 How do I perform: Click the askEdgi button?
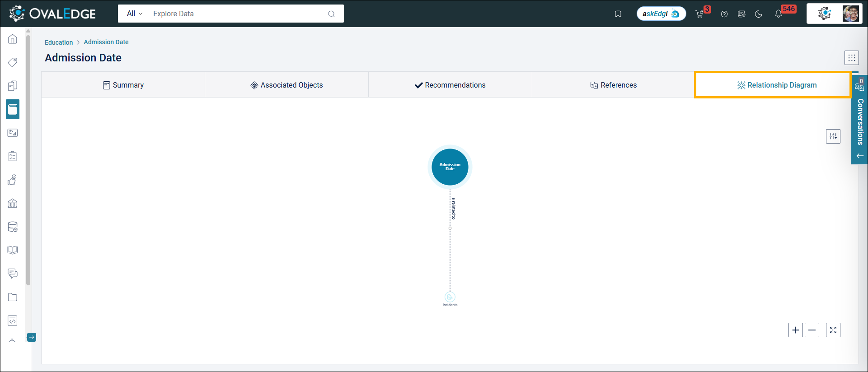pyautogui.click(x=661, y=14)
